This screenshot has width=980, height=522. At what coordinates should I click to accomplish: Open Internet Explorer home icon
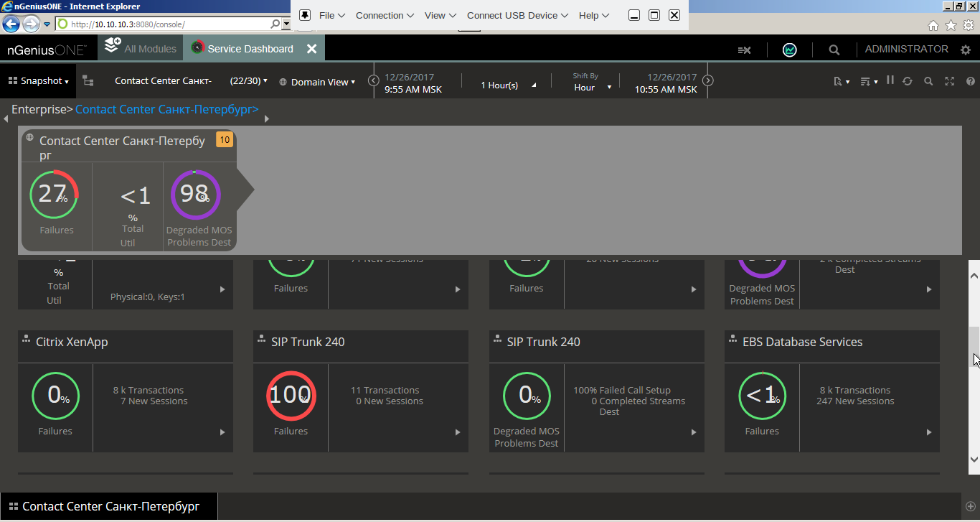click(933, 25)
